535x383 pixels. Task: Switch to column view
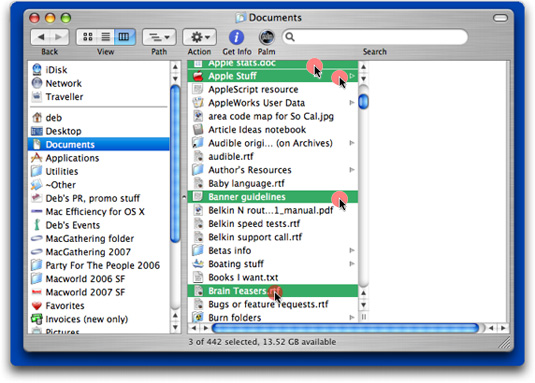pos(124,37)
